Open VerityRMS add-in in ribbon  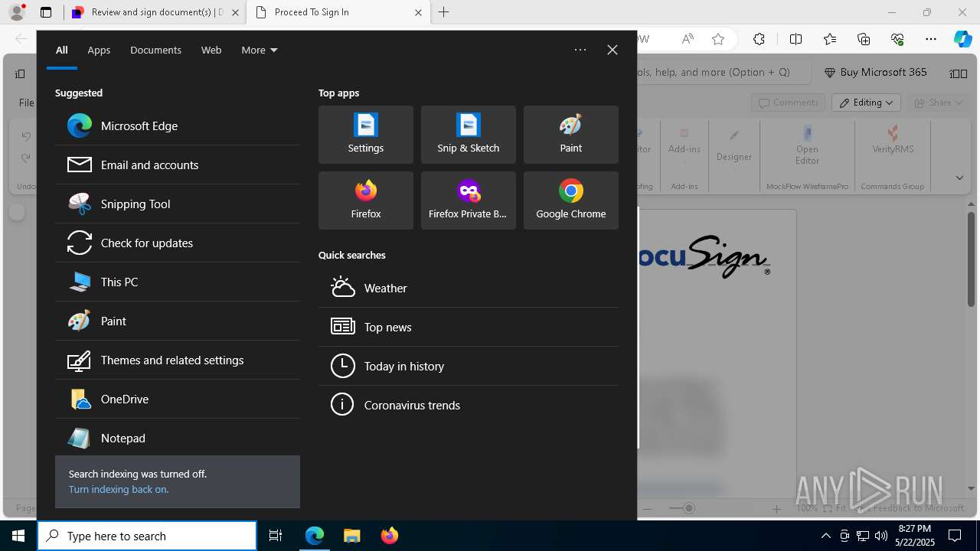pyautogui.click(x=893, y=141)
